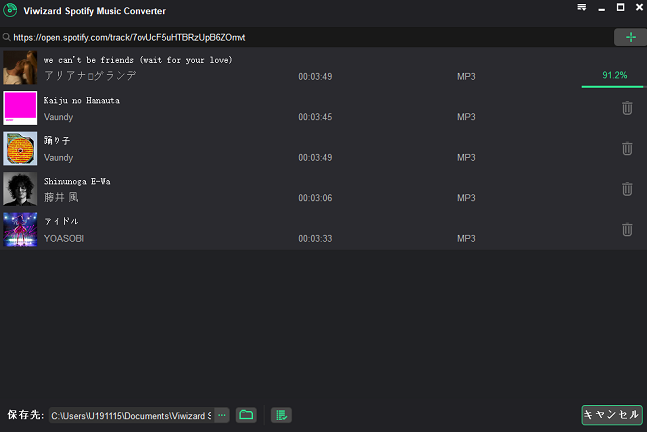647x432 pixels.
Task: Delete the Kaiju no Hanauta track
Action: [627, 108]
